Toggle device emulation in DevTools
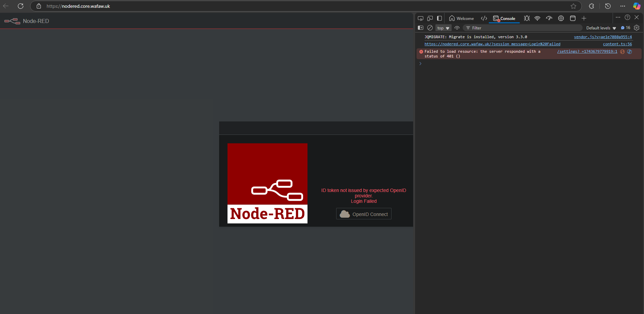This screenshot has height=314, width=644. (x=430, y=18)
